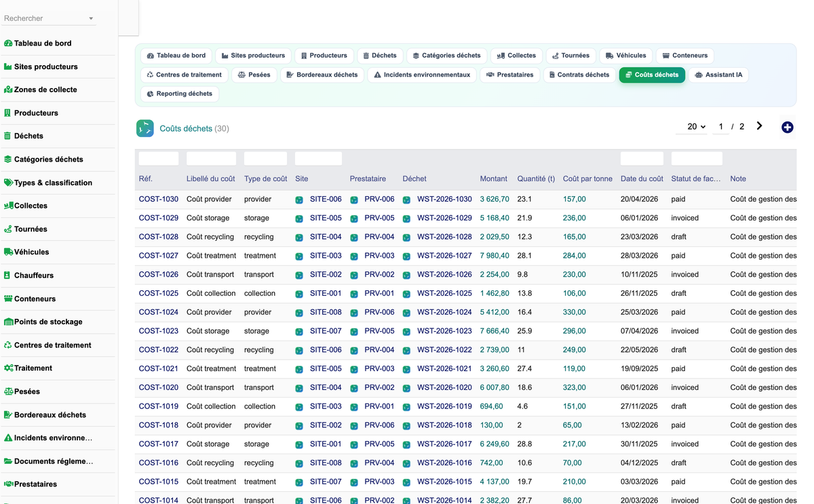Click the Coûts déchets module logo icon

[144, 128]
